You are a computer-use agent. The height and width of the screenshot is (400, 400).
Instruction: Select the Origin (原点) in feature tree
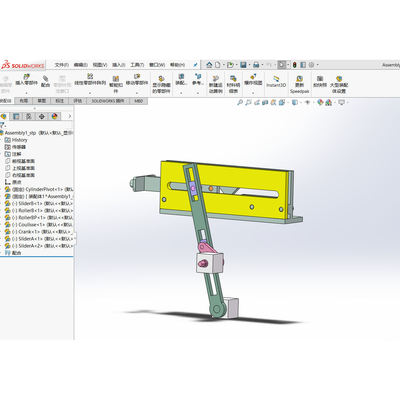[x=13, y=182]
